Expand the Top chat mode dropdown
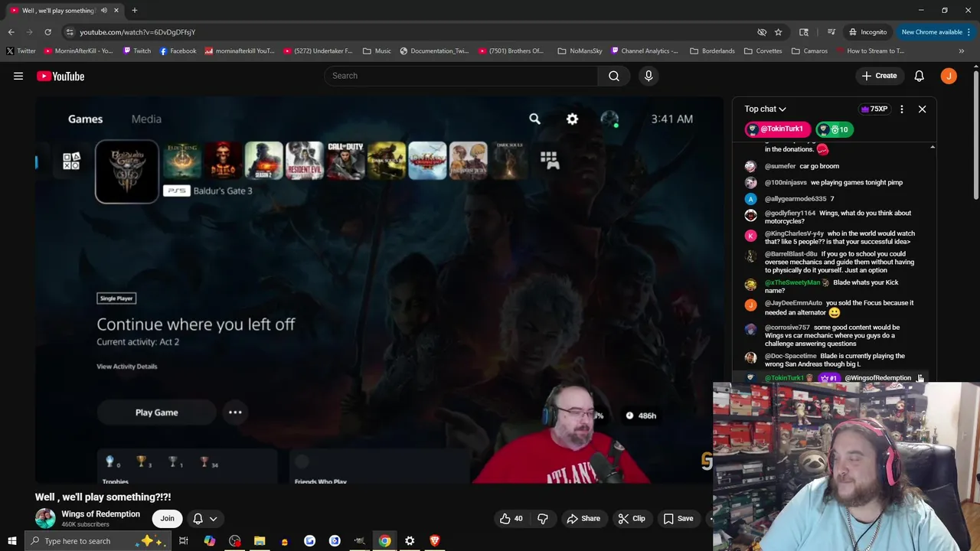The image size is (980, 551). 765,109
